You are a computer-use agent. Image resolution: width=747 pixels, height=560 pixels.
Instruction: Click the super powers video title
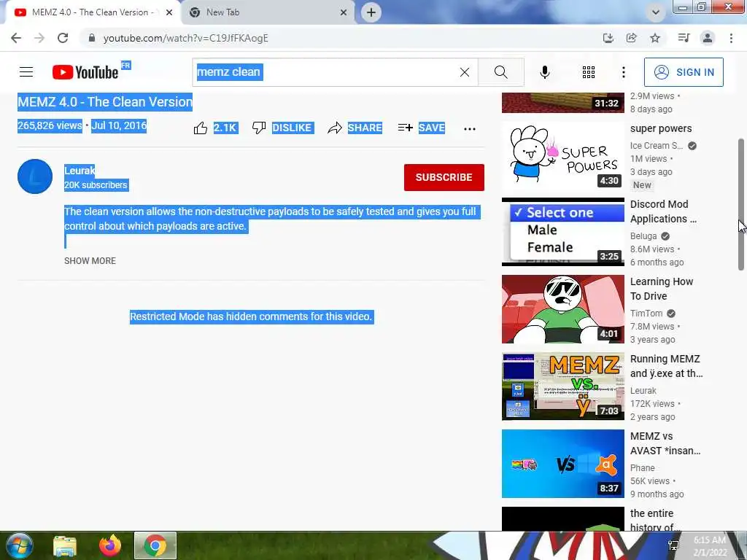click(x=661, y=128)
